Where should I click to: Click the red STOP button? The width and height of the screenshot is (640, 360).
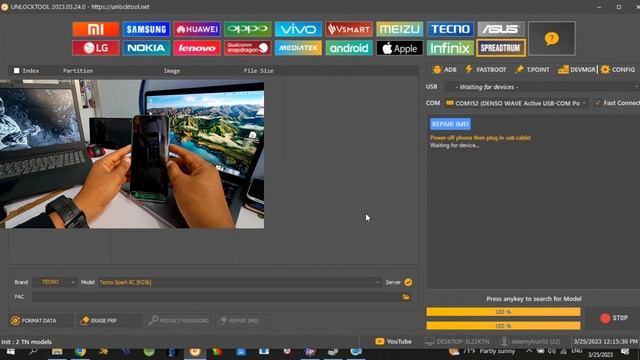click(x=614, y=318)
